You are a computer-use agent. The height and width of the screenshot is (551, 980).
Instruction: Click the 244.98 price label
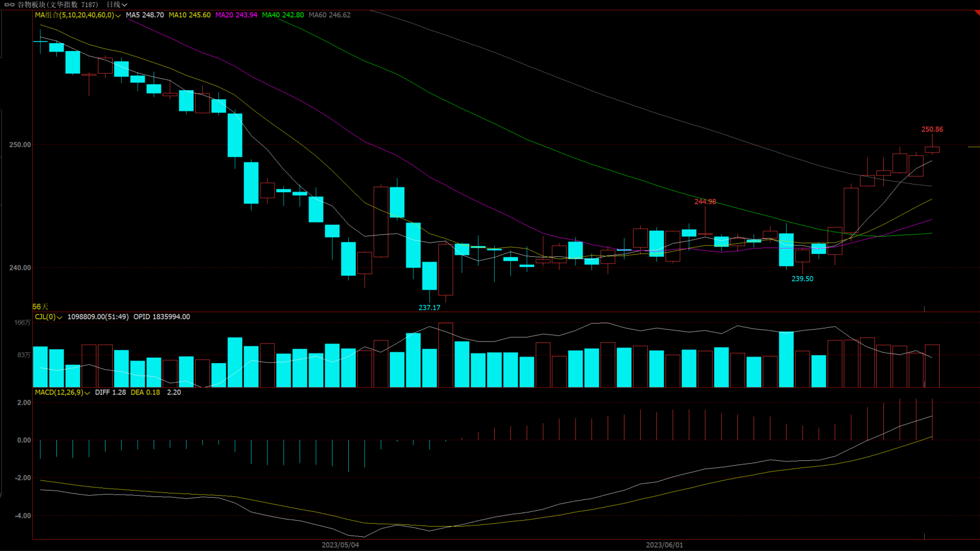tap(705, 202)
